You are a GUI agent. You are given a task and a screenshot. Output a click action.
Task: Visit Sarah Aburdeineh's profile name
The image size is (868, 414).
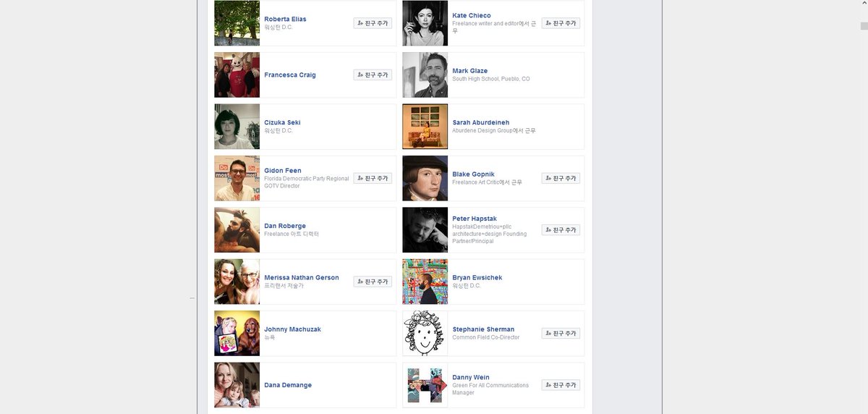[x=481, y=122]
